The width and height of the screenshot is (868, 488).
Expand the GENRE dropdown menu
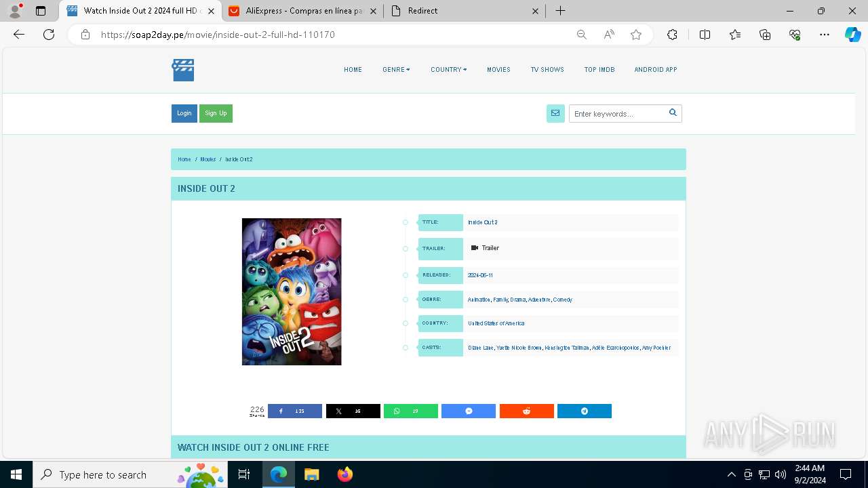click(396, 70)
